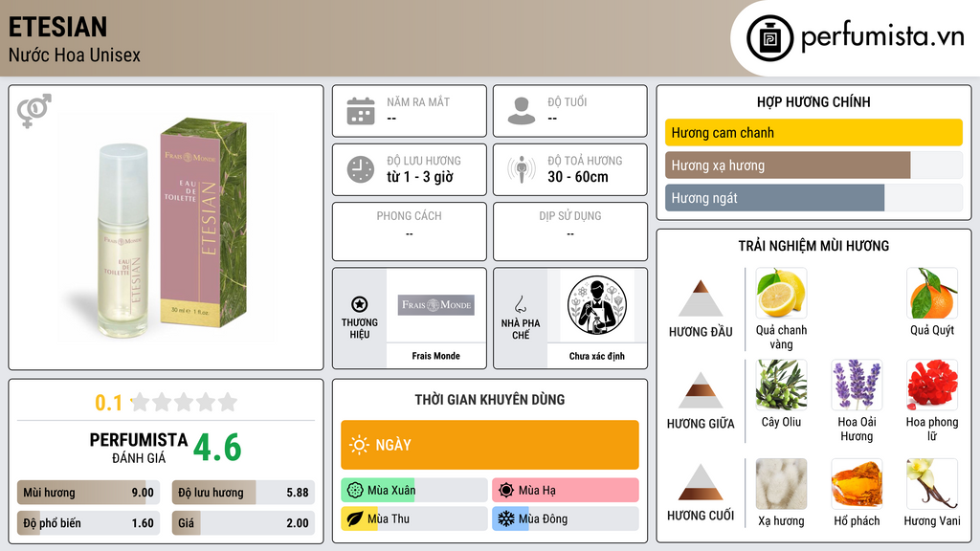Click the Quả Quýt mandarin image

click(932, 293)
